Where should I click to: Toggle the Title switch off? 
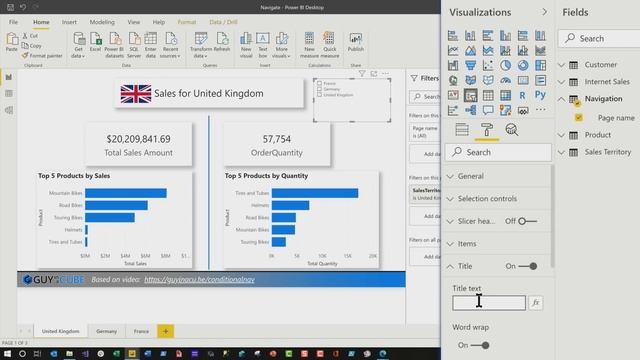[528, 266]
